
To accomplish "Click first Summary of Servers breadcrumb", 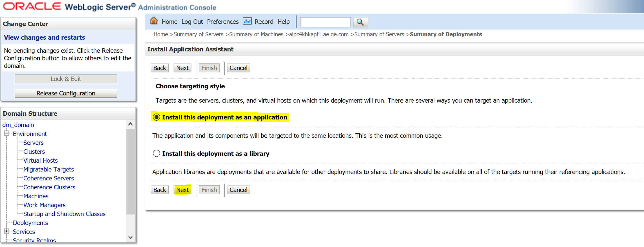I will (x=198, y=34).
